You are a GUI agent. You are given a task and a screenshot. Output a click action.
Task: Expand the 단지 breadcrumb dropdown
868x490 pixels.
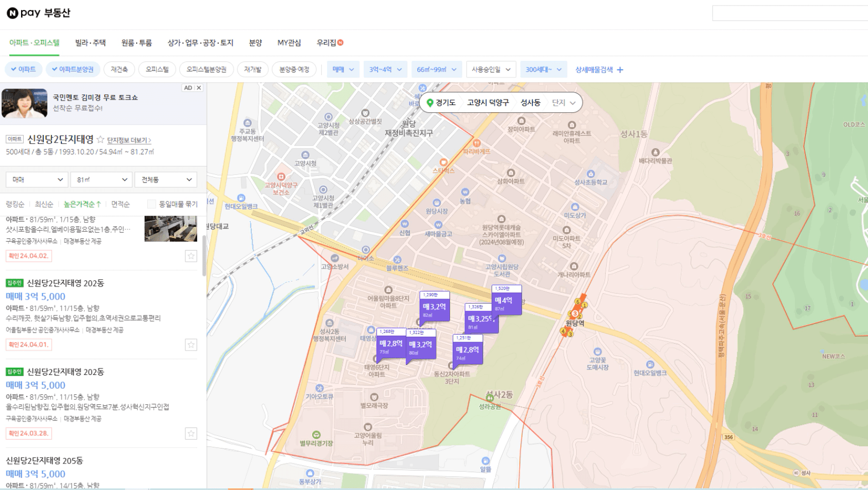tap(564, 103)
